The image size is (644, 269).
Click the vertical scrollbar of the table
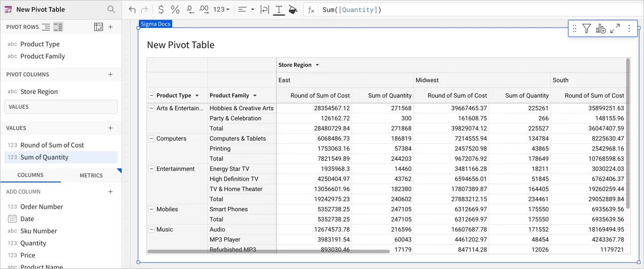628,133
